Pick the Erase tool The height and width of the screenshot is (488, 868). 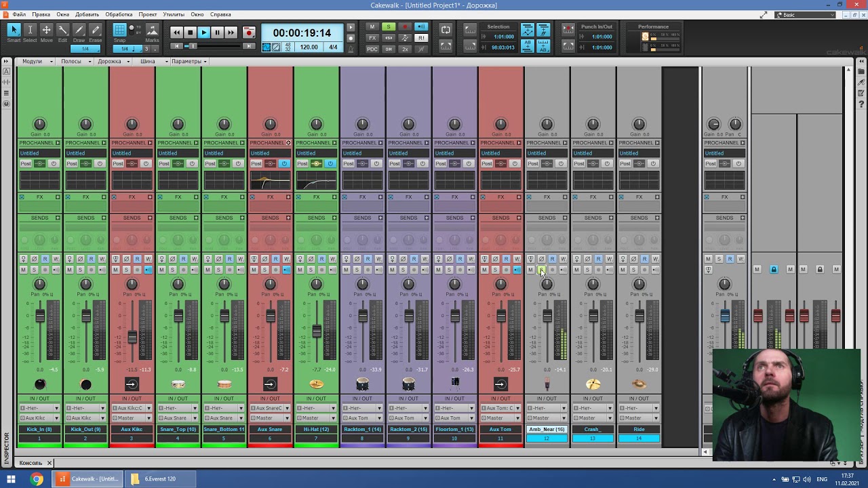(x=95, y=30)
